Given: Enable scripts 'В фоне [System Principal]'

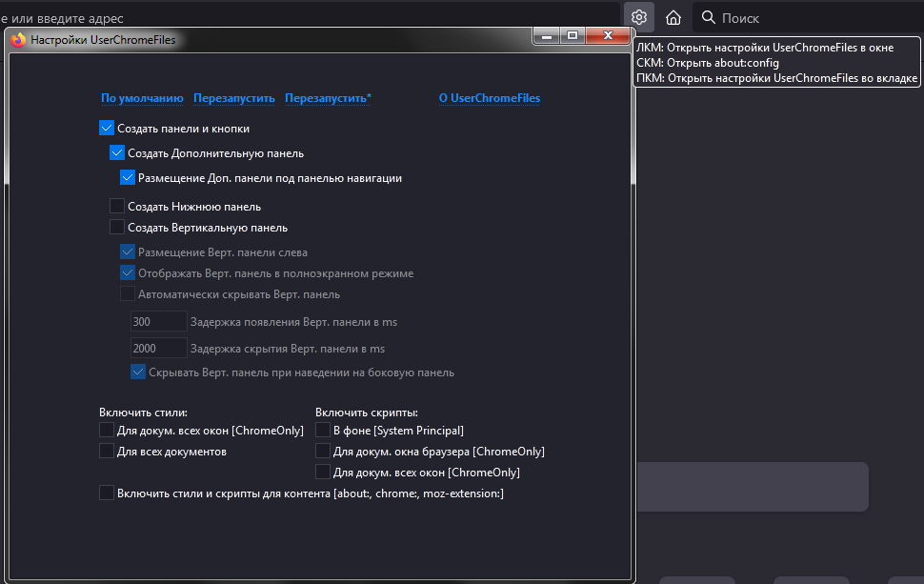Looking at the screenshot, I should (x=323, y=430).
